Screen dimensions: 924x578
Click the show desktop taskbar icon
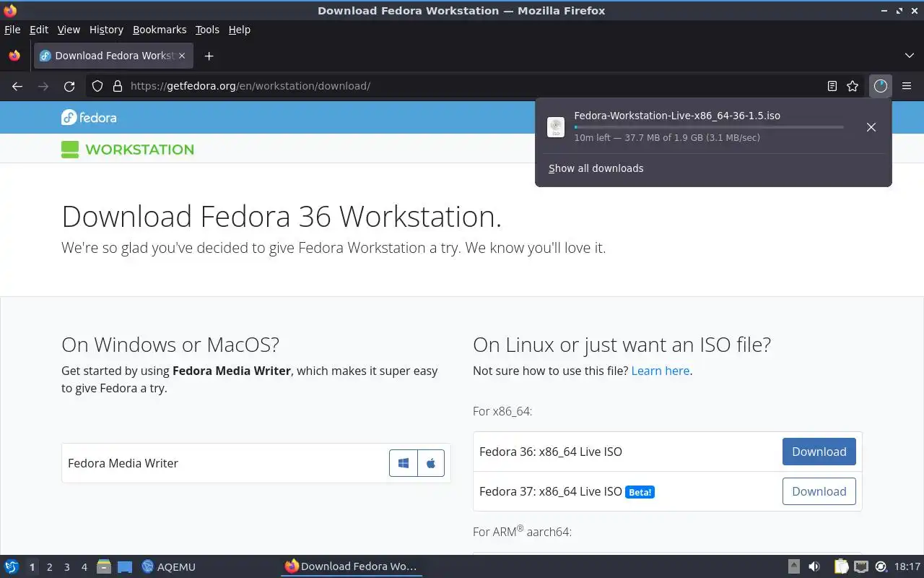(x=125, y=566)
